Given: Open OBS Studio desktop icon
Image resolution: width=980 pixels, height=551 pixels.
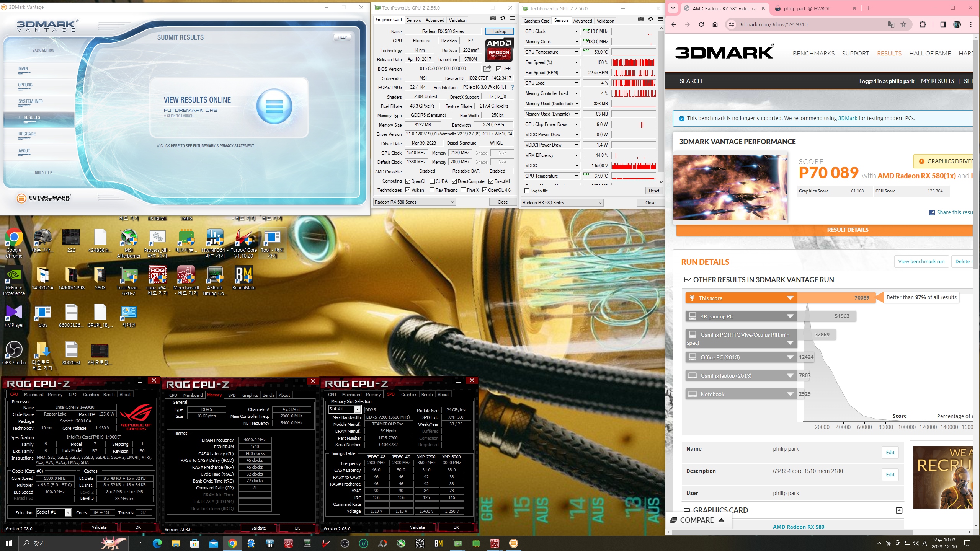Looking at the screenshot, I should pos(14,353).
